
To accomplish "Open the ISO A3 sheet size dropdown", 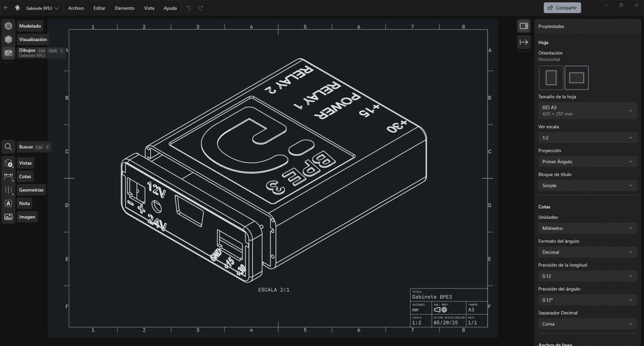I will click(x=587, y=111).
